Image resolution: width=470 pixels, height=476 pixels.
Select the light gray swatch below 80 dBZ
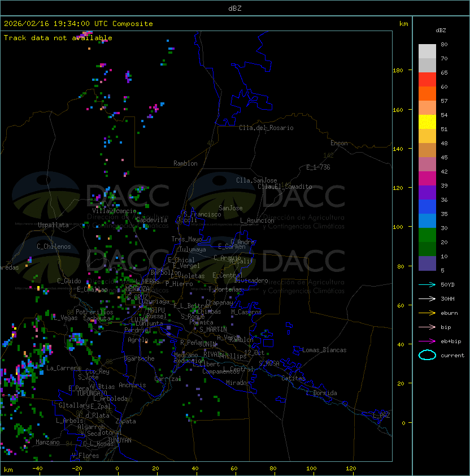click(427, 51)
